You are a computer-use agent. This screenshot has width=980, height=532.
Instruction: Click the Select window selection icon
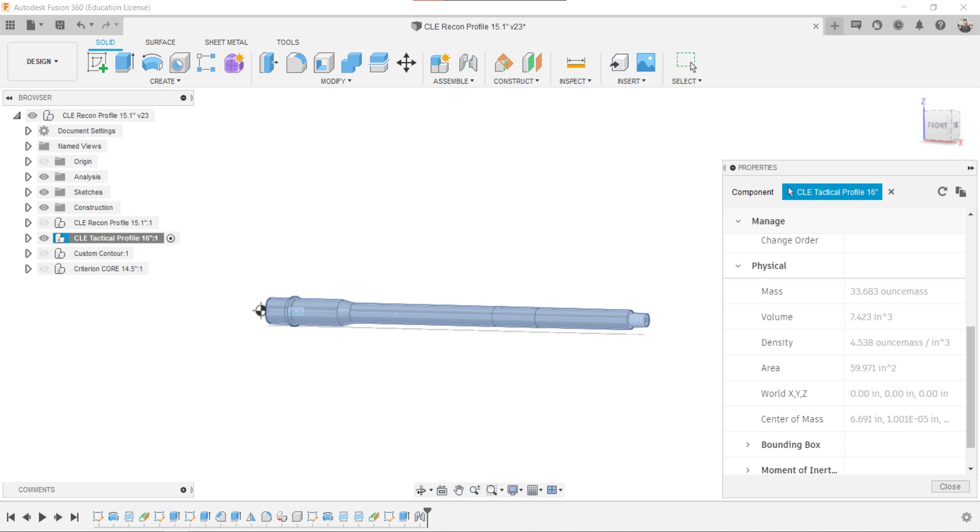point(687,62)
